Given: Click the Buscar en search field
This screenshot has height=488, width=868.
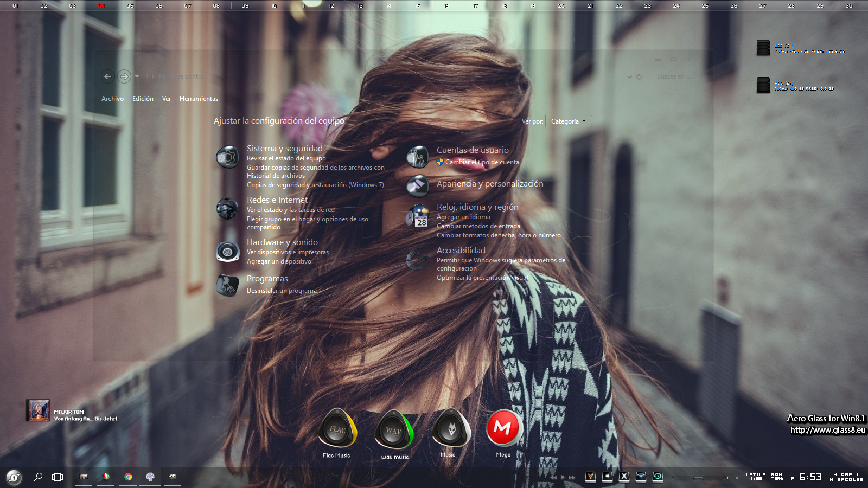Looking at the screenshot, I should 673,76.
